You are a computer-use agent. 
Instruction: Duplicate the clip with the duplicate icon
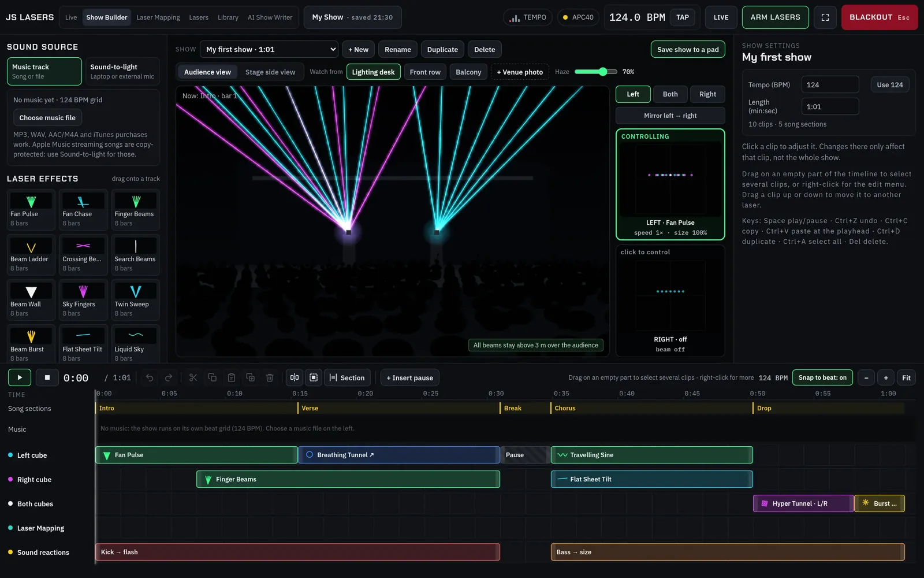250,377
